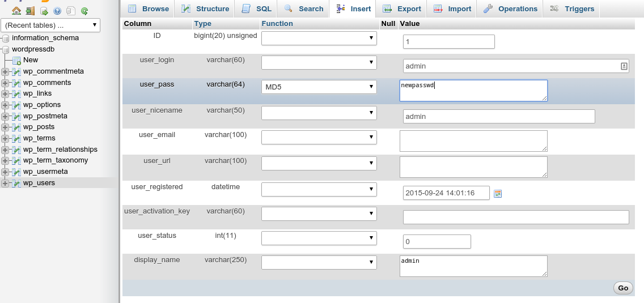Click the wordpressdb database icon
This screenshot has height=303, width=644.
pos(6,50)
